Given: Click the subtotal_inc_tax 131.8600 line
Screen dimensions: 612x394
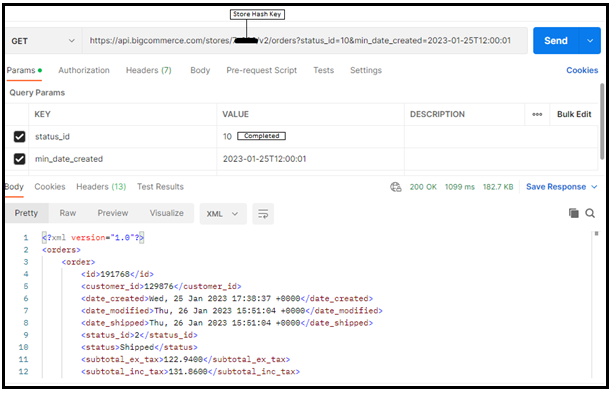Looking at the screenshot, I should (190, 371).
